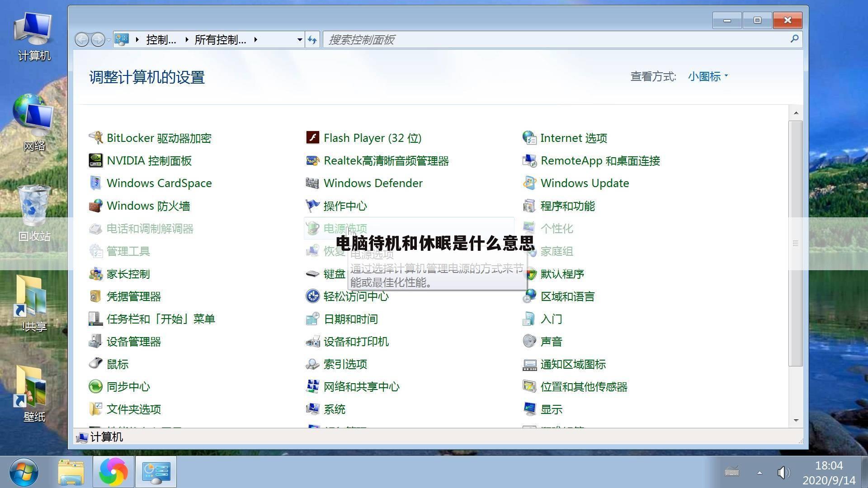Click the Windows Defender wall icon
This screenshot has height=488, width=868.
pyautogui.click(x=312, y=183)
